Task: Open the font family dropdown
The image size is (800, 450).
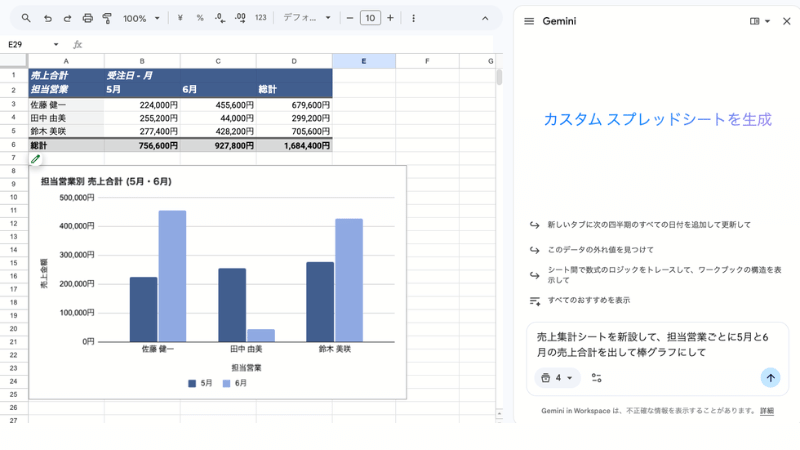Action: pos(307,18)
